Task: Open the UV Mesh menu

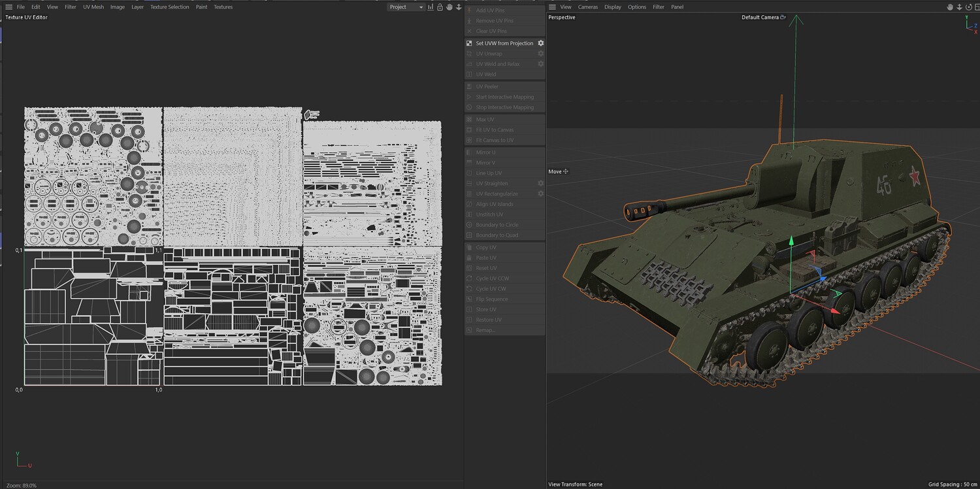Action: (x=93, y=7)
